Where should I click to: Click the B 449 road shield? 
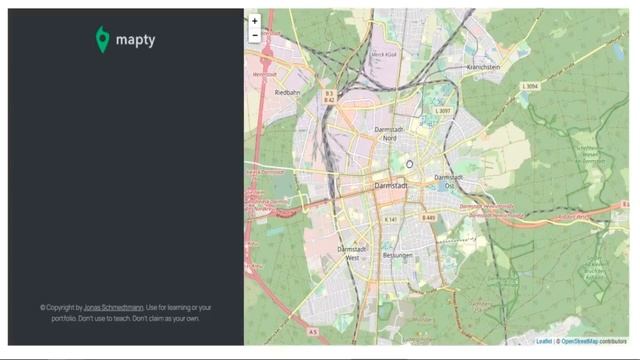point(429,218)
